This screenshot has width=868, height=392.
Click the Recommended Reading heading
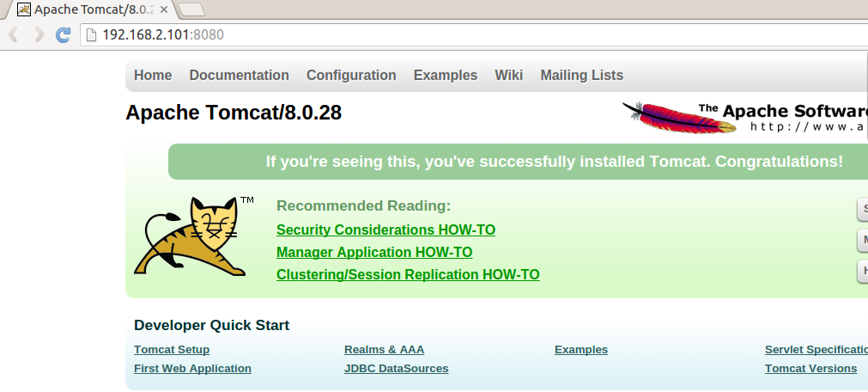(x=364, y=206)
